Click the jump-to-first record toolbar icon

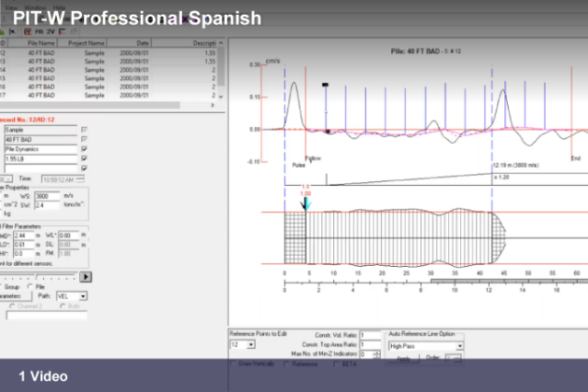click(x=12, y=32)
